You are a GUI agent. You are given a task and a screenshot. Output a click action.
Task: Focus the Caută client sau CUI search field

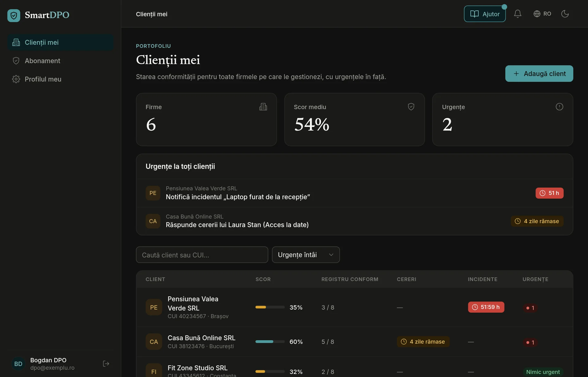pyautogui.click(x=202, y=255)
